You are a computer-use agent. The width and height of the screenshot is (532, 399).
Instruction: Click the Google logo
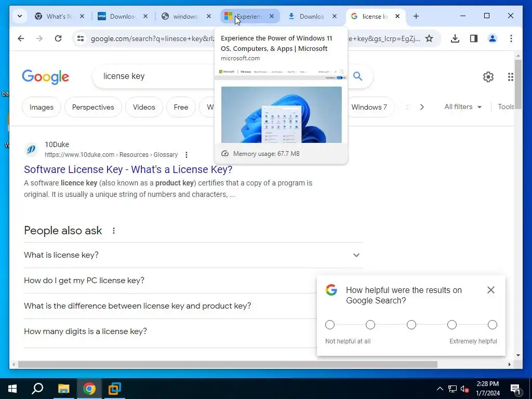click(46, 77)
